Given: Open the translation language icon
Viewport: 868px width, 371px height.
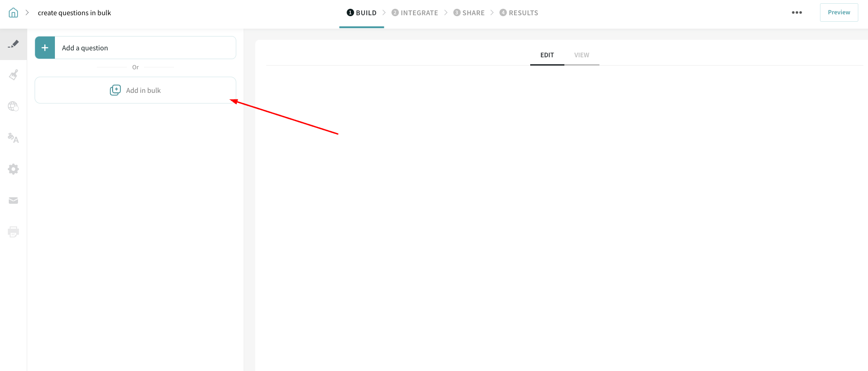Looking at the screenshot, I should click(13, 138).
